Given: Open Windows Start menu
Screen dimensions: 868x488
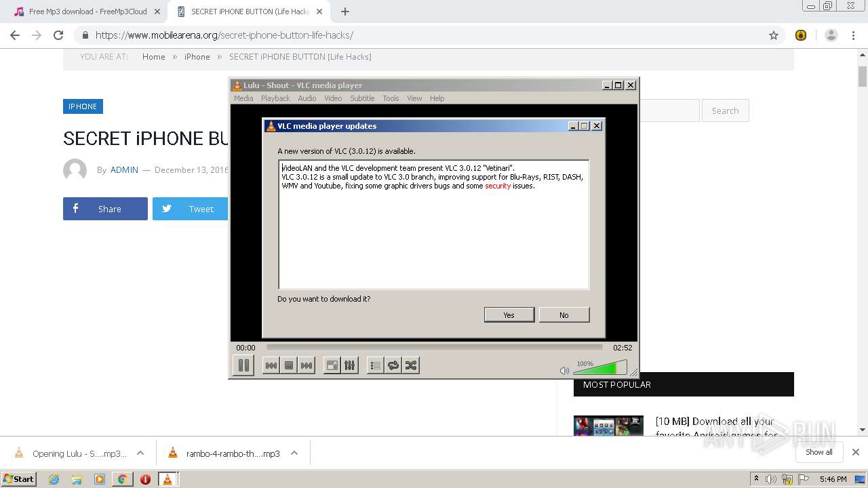Looking at the screenshot, I should pos(19,479).
